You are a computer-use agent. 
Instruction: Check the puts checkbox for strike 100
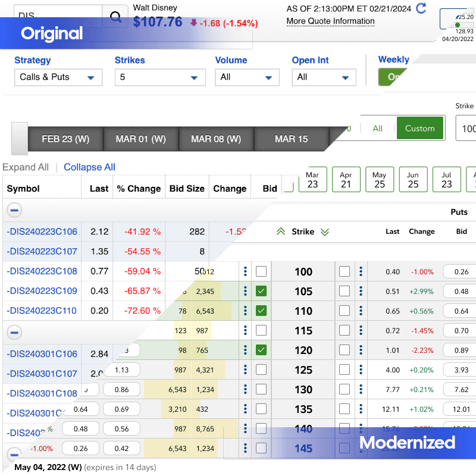coord(345,271)
